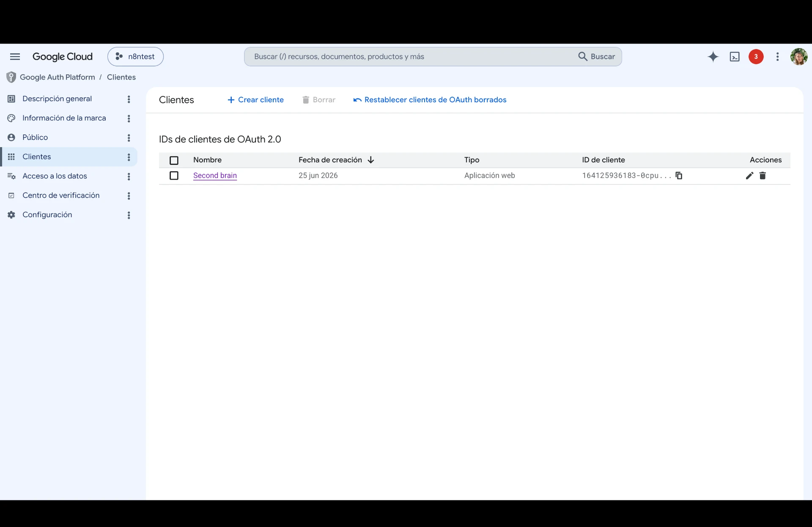Open the user account avatar
This screenshot has width=812, height=527.
(799, 57)
